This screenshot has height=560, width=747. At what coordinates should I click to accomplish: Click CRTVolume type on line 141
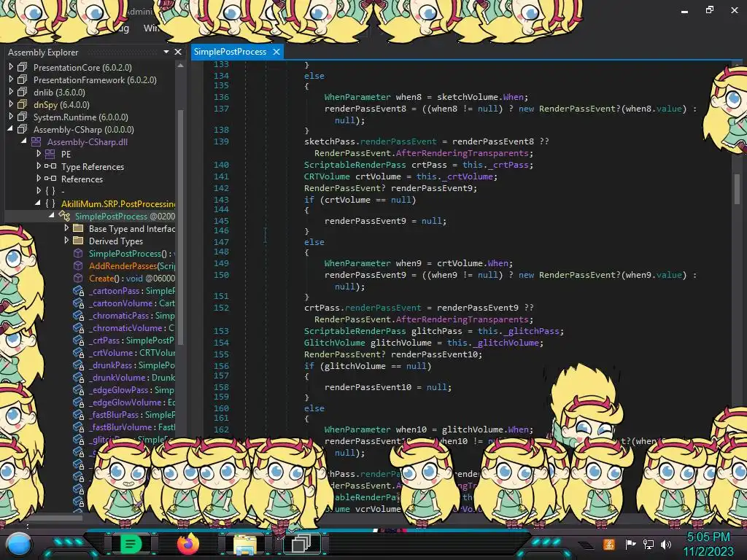click(x=327, y=176)
